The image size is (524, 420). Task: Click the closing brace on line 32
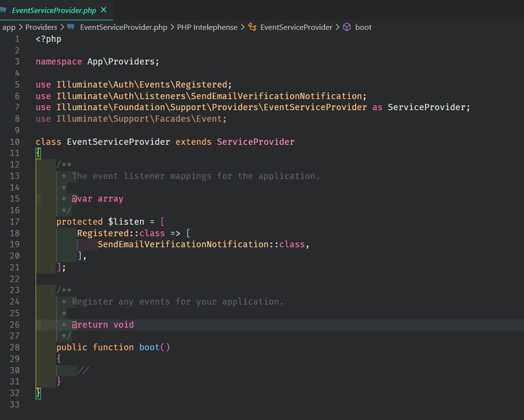pyautogui.click(x=38, y=393)
